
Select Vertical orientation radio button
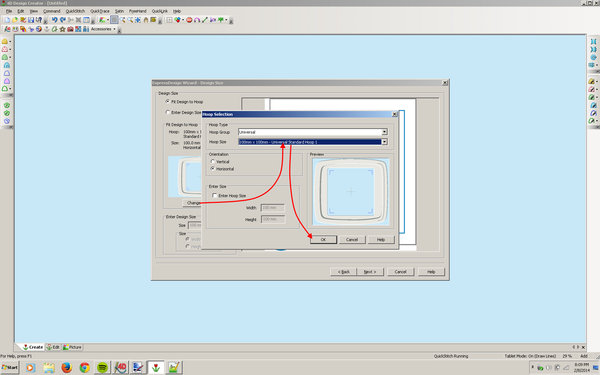pyautogui.click(x=213, y=161)
